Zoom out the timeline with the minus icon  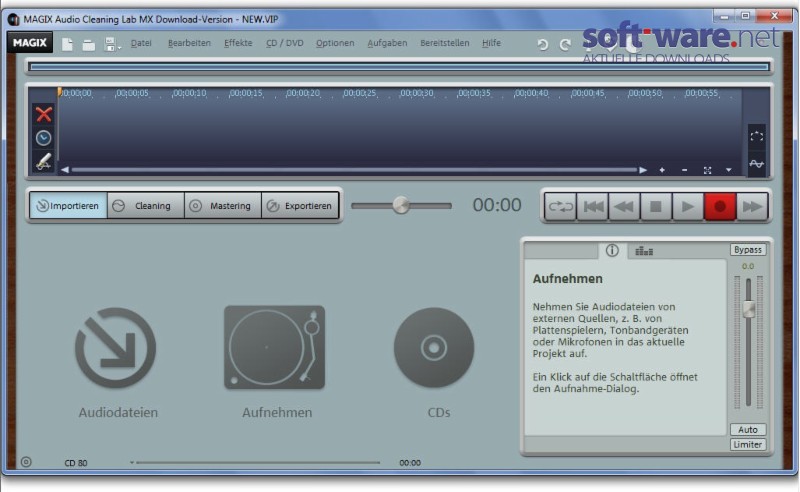pyautogui.click(x=684, y=170)
